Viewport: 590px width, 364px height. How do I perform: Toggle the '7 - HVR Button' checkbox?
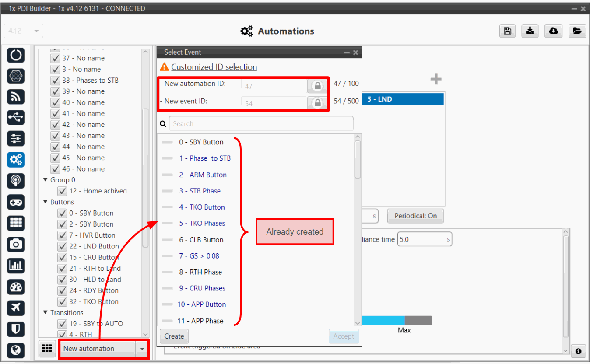coord(63,235)
